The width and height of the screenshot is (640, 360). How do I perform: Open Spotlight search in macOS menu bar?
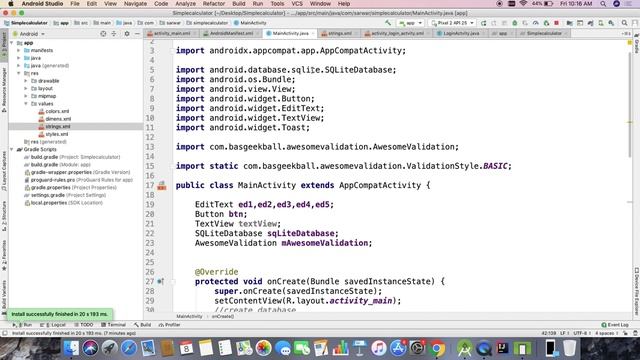coord(603,4)
